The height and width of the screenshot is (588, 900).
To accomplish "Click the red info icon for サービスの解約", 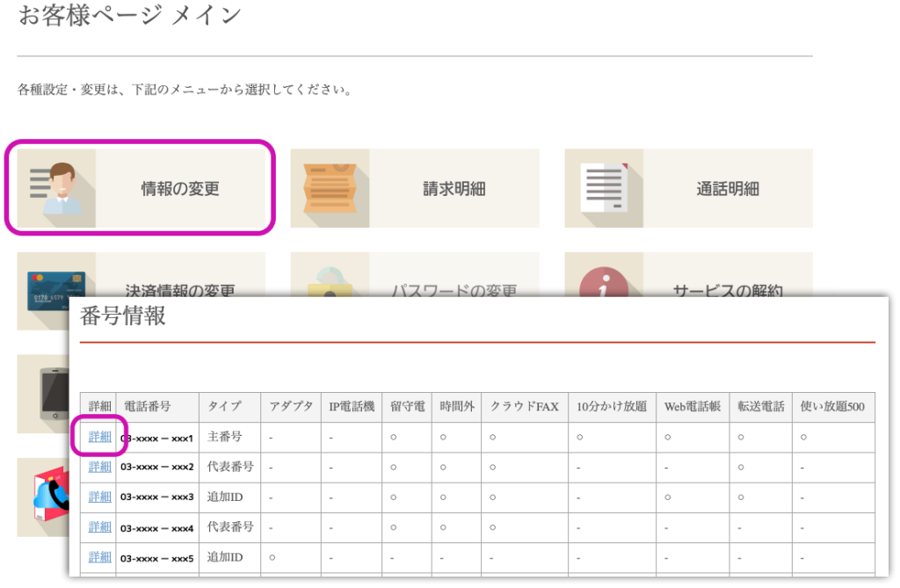I will point(604,282).
